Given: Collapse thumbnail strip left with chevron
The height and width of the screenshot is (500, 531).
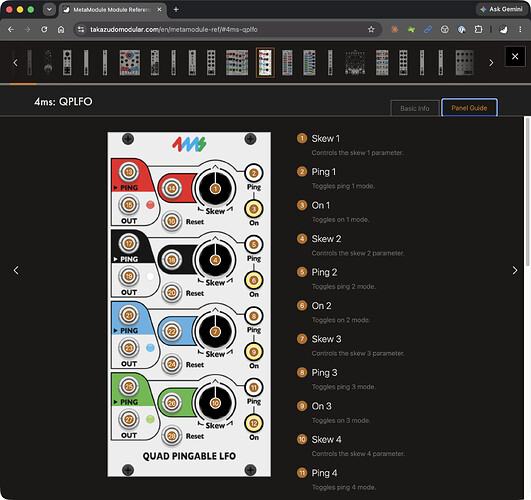Looking at the screenshot, I should [15, 63].
